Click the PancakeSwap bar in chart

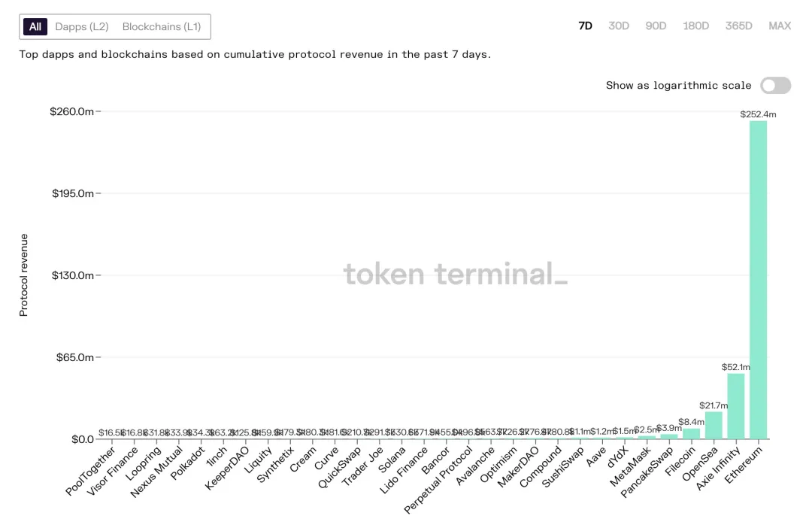tap(669, 437)
